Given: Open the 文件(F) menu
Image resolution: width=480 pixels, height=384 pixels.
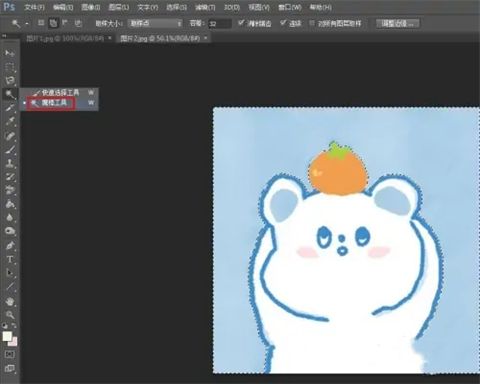Looking at the screenshot, I should tap(34, 7).
